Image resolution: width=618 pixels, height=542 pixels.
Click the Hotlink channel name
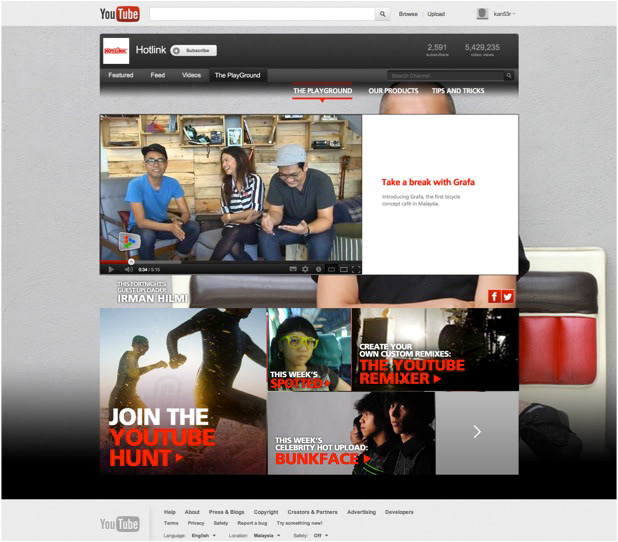pos(151,50)
